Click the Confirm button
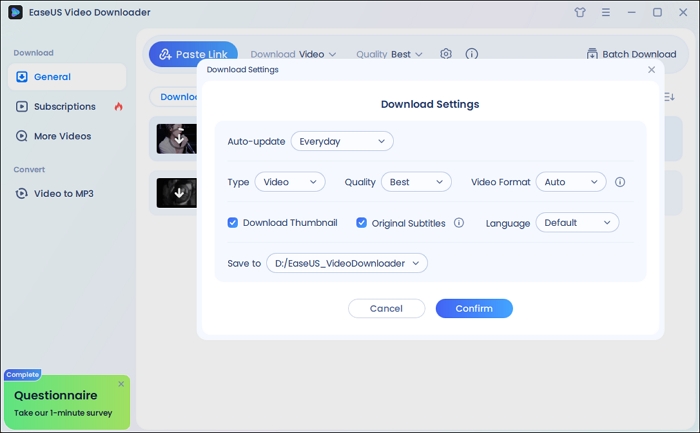This screenshot has width=700, height=433. click(x=474, y=308)
